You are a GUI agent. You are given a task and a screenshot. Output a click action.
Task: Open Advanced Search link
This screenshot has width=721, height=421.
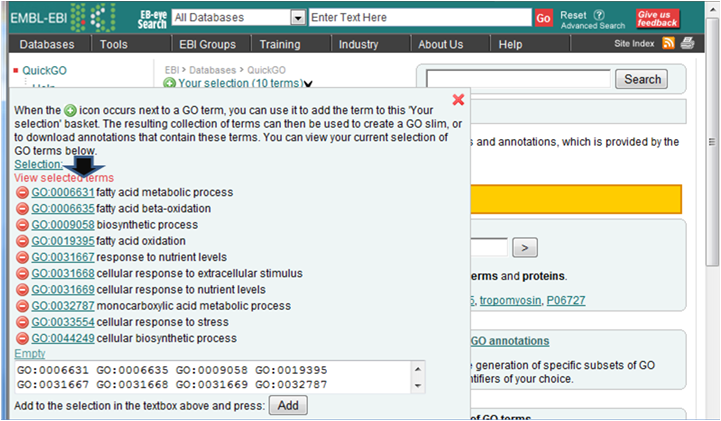click(593, 26)
